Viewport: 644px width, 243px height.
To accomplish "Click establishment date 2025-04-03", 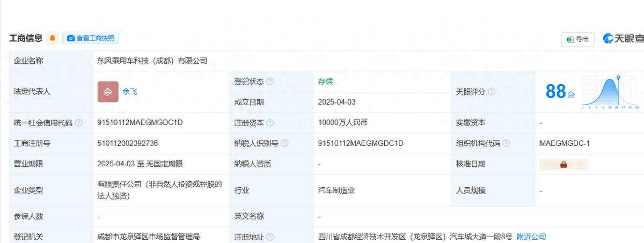I will tap(336, 102).
